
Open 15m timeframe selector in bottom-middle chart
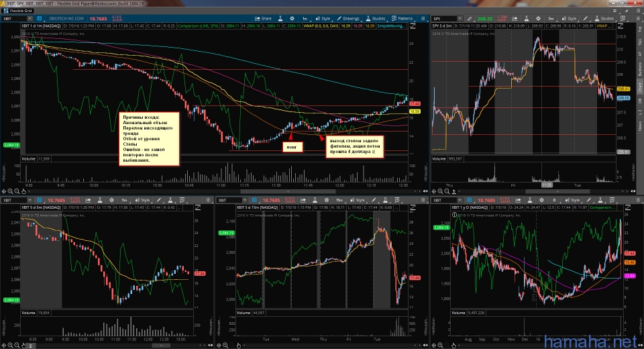coord(339,200)
